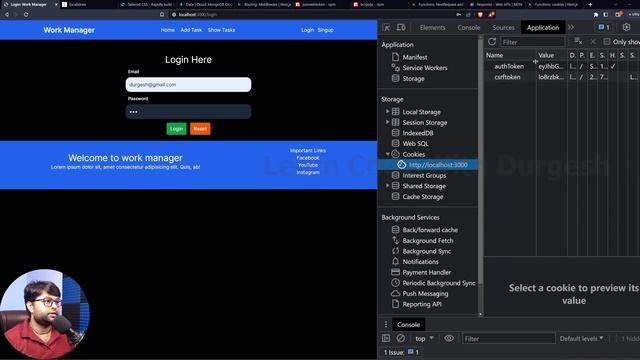
Task: Open YouTube footer link
Action: pos(308,165)
